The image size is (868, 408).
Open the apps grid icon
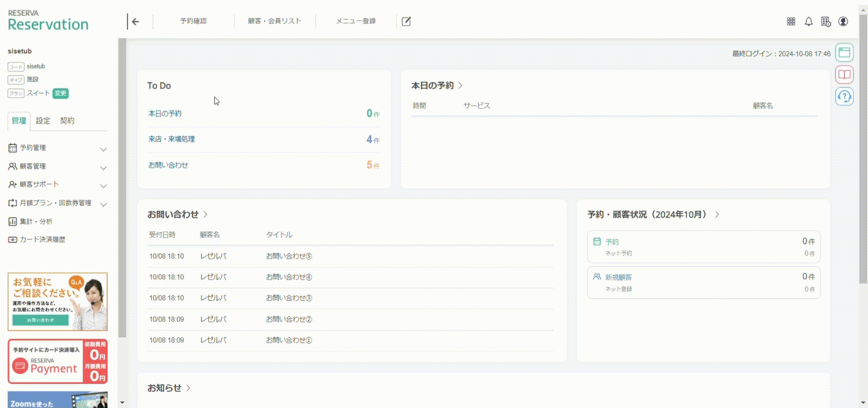coord(791,22)
